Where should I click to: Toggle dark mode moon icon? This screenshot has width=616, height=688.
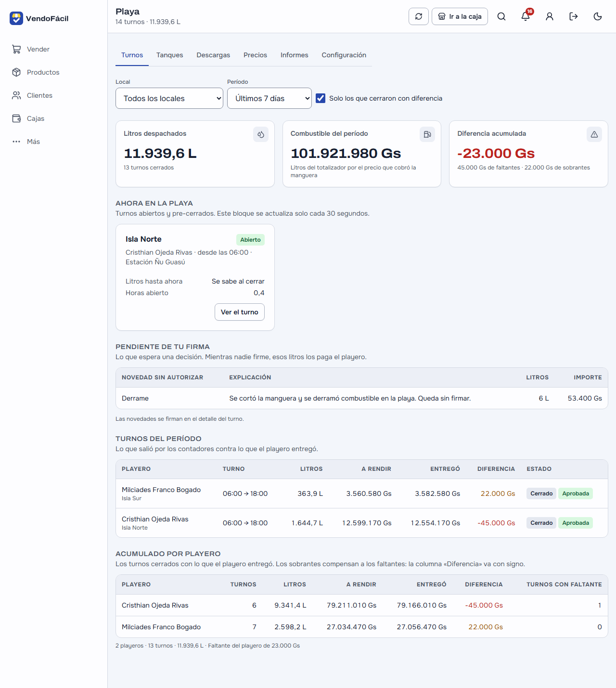click(598, 16)
